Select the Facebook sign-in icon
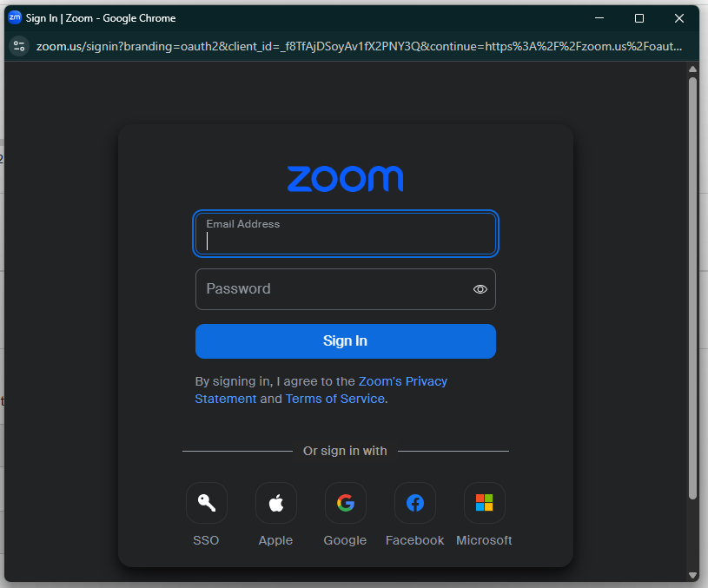The height and width of the screenshot is (588, 708). click(415, 503)
